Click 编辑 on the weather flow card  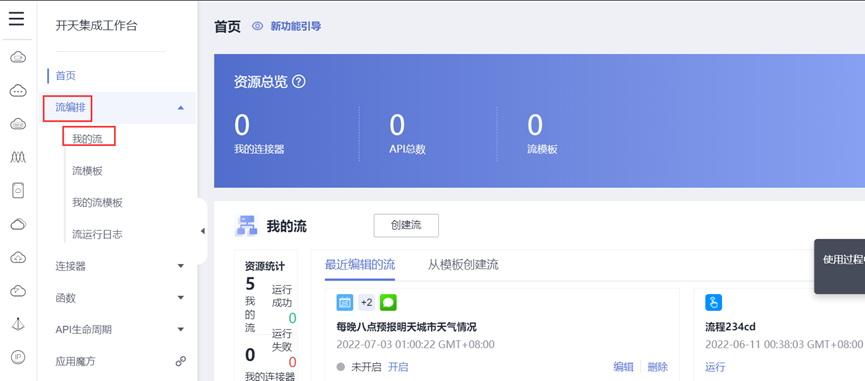[x=623, y=367]
